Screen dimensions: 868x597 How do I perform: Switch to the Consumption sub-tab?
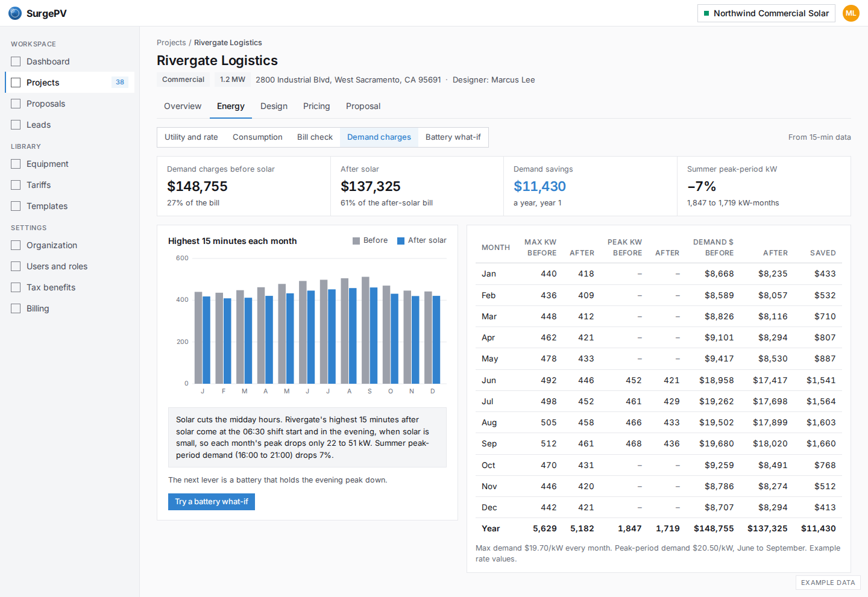click(x=257, y=137)
